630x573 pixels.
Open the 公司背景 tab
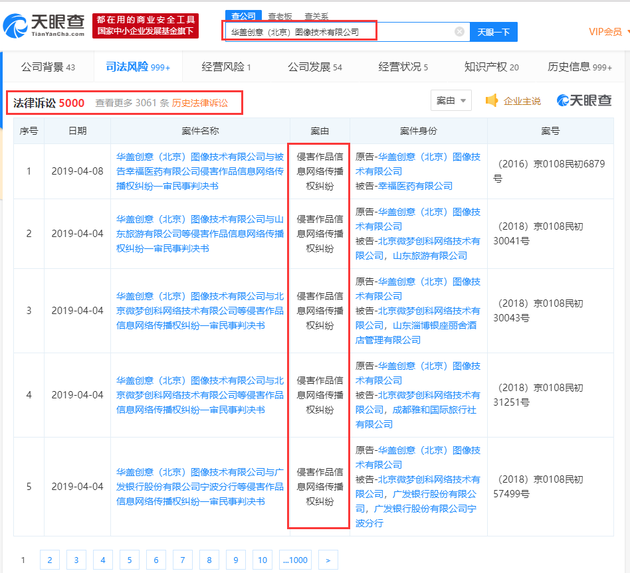(48, 67)
